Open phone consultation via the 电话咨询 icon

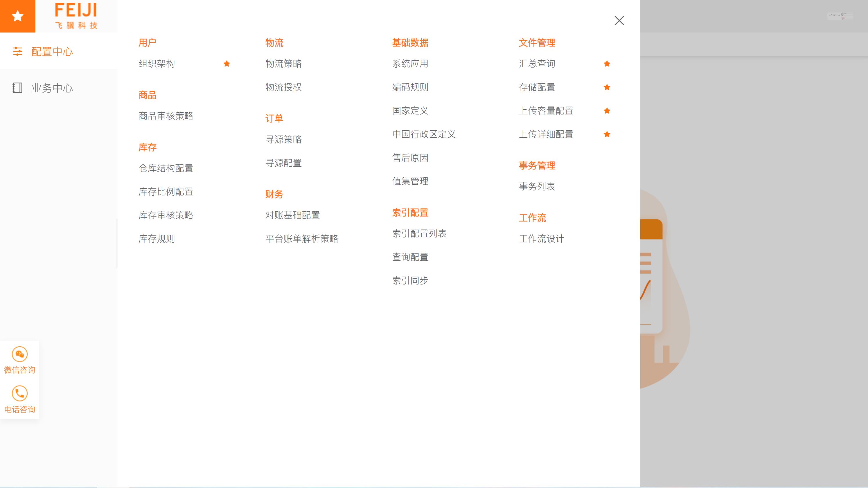click(x=19, y=393)
